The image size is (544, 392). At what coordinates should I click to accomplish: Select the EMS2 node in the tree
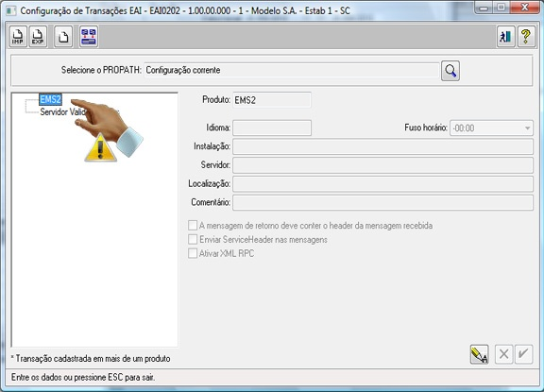(x=50, y=99)
